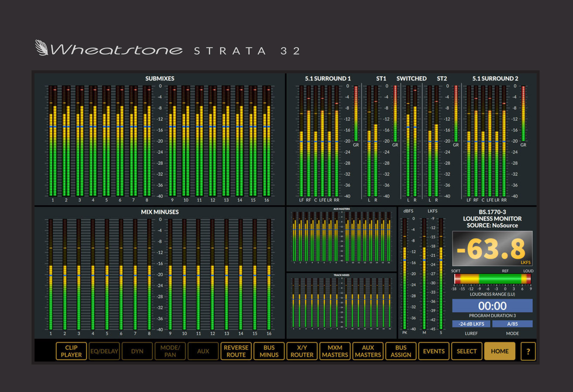Click SOURCE: NoSource label

(x=492, y=225)
